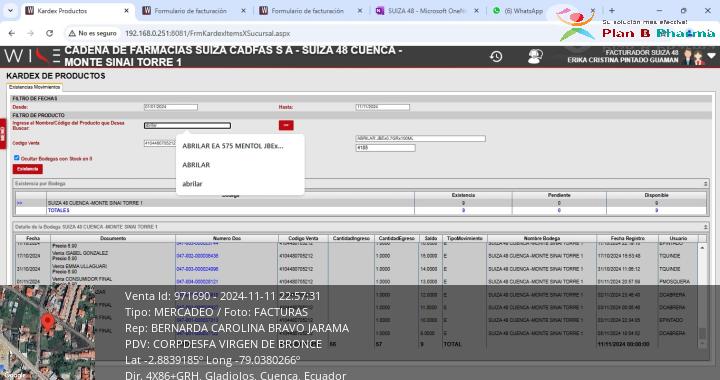Switch to the SUIZA 48 OneNote tab
This screenshot has width=720, height=380.
click(x=427, y=11)
